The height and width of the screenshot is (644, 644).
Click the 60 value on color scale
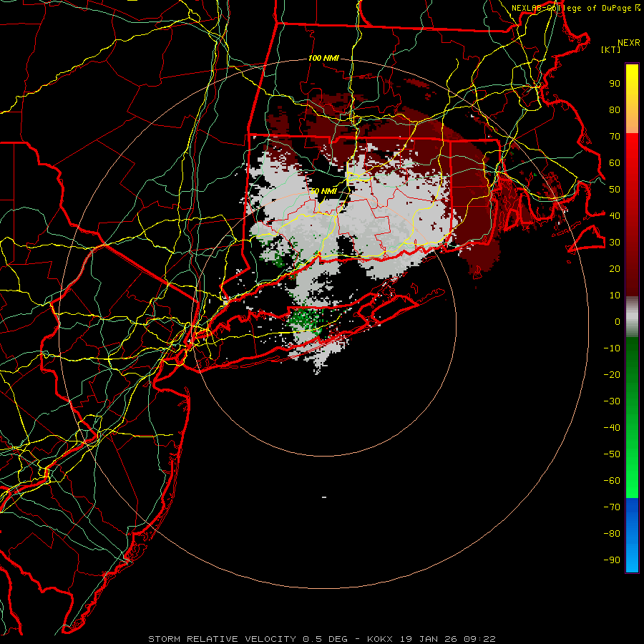pyautogui.click(x=615, y=162)
